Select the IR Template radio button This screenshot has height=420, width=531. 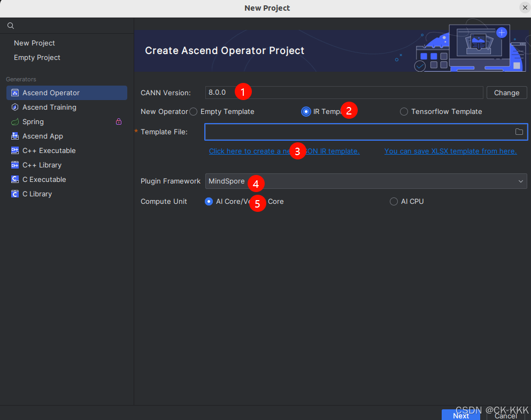(x=306, y=111)
